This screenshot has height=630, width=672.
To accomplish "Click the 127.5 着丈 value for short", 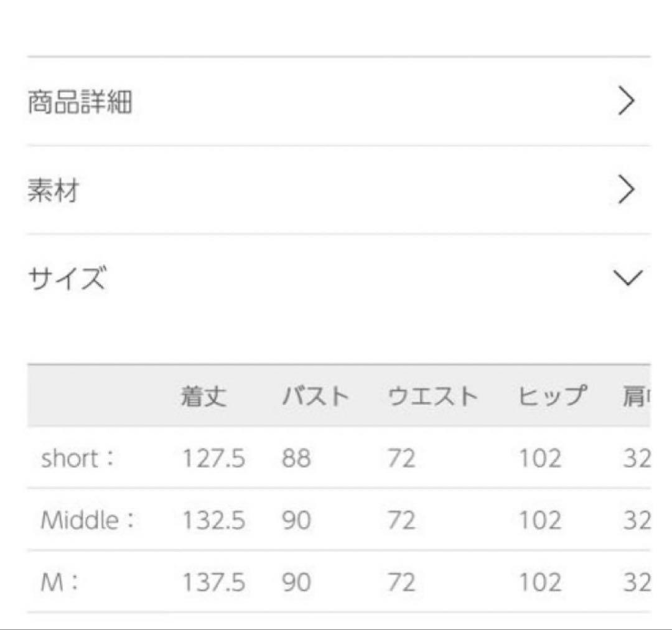I will [215, 459].
